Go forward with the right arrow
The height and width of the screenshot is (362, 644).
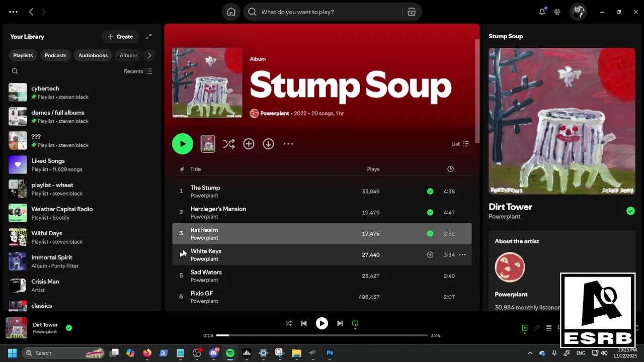pyautogui.click(x=44, y=12)
